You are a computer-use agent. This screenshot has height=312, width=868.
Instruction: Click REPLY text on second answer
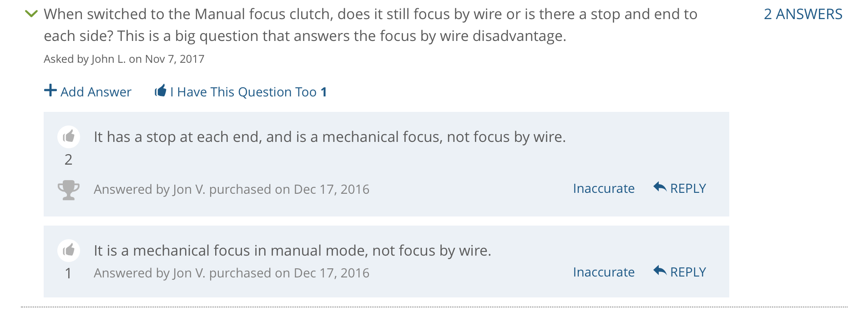(x=688, y=272)
